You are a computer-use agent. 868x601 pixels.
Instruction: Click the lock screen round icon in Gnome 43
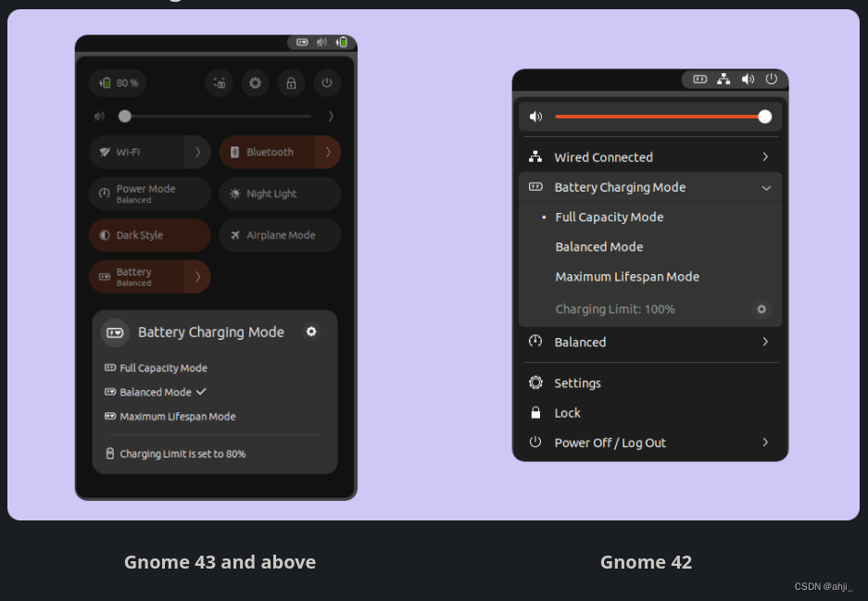tap(291, 83)
